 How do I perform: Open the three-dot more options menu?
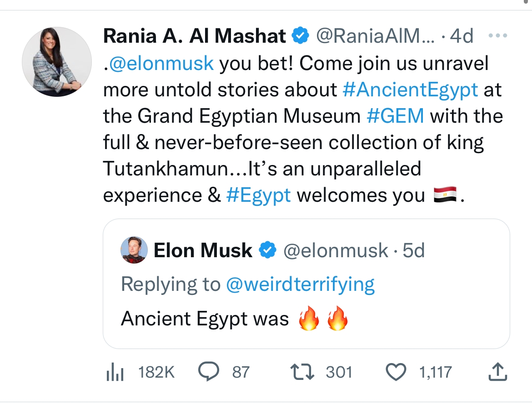click(497, 35)
